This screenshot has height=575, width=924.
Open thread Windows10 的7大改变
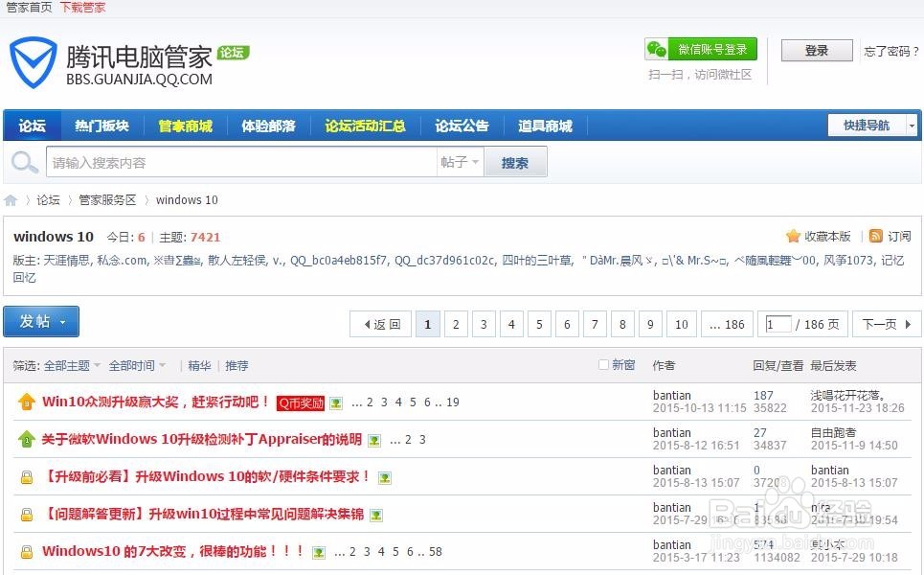tap(172, 551)
